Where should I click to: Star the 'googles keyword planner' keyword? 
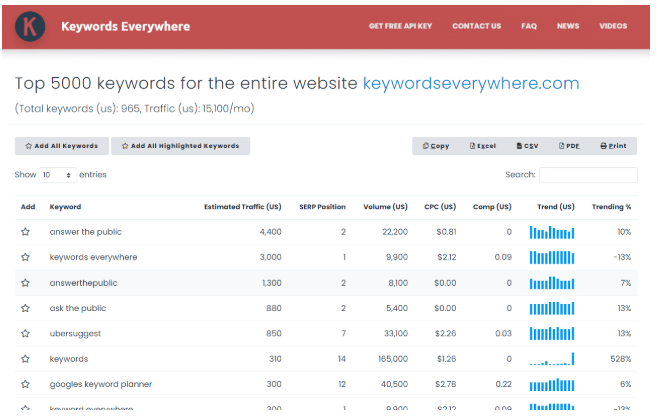26,384
